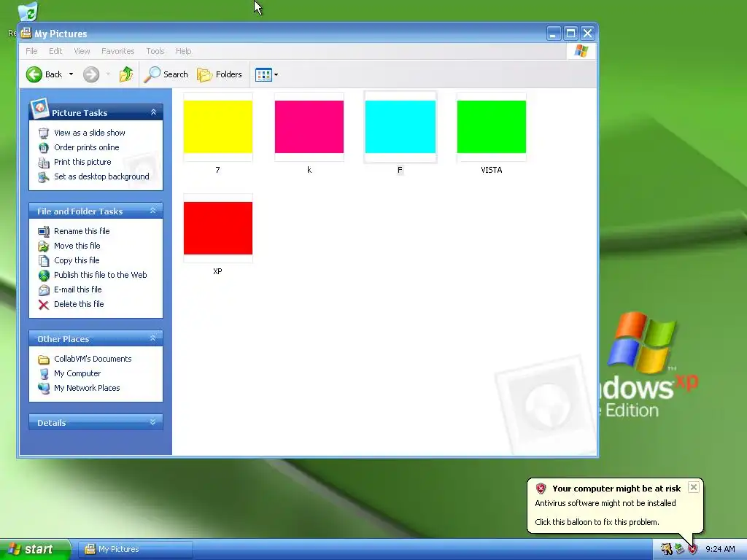
Task: Click the Rename this file icon
Action: [43, 231]
